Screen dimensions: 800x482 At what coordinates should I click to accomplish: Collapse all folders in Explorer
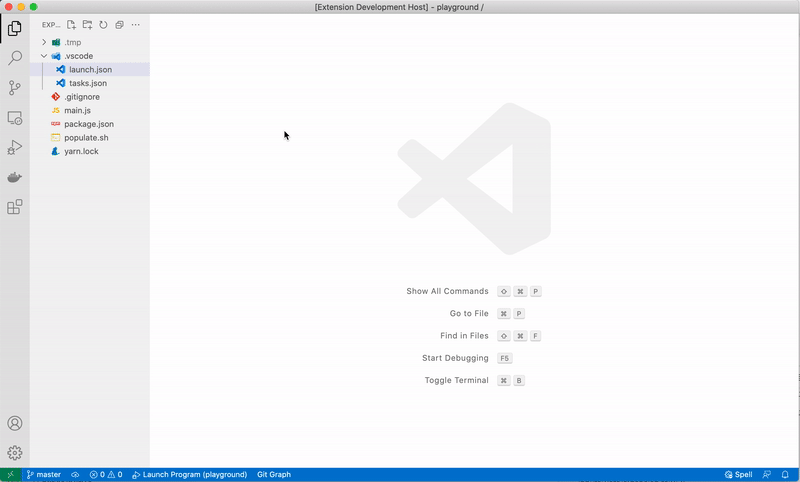(119, 24)
